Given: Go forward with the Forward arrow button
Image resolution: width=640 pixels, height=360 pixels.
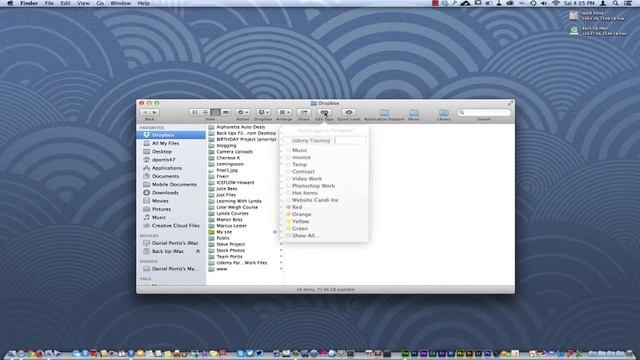Looking at the screenshot, I should [x=155, y=112].
